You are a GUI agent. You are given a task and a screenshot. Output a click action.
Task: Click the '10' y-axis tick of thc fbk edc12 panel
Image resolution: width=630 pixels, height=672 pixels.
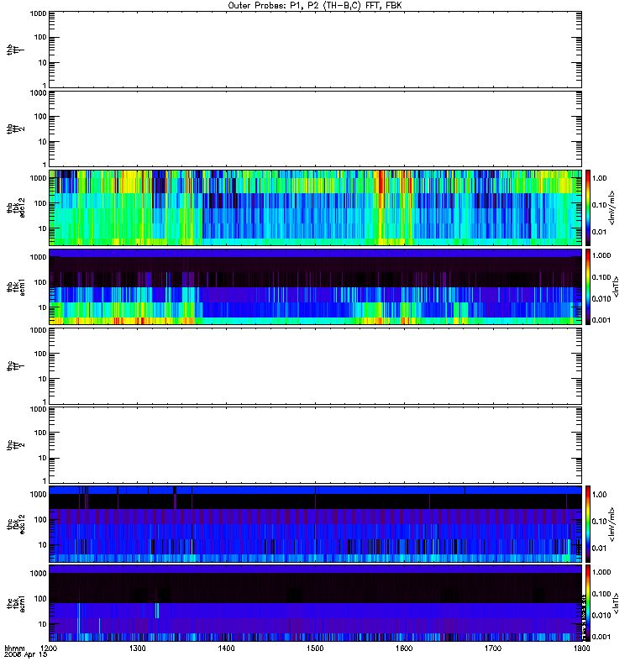pos(42,545)
